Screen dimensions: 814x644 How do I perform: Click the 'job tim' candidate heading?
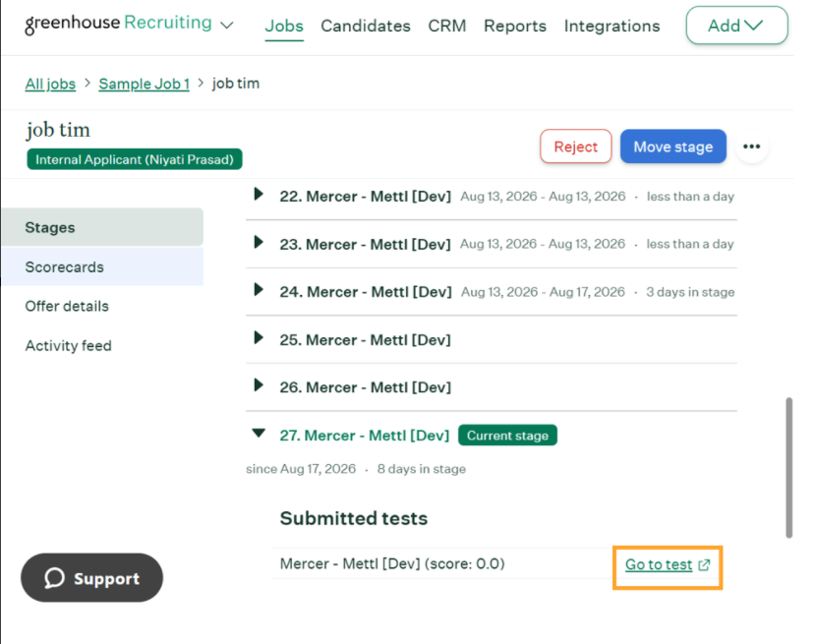pyautogui.click(x=58, y=130)
